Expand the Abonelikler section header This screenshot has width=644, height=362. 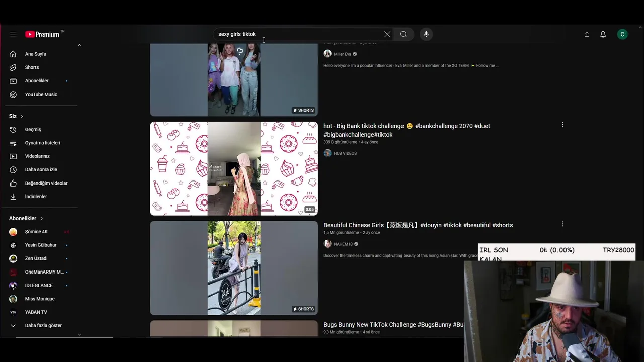(26, 218)
